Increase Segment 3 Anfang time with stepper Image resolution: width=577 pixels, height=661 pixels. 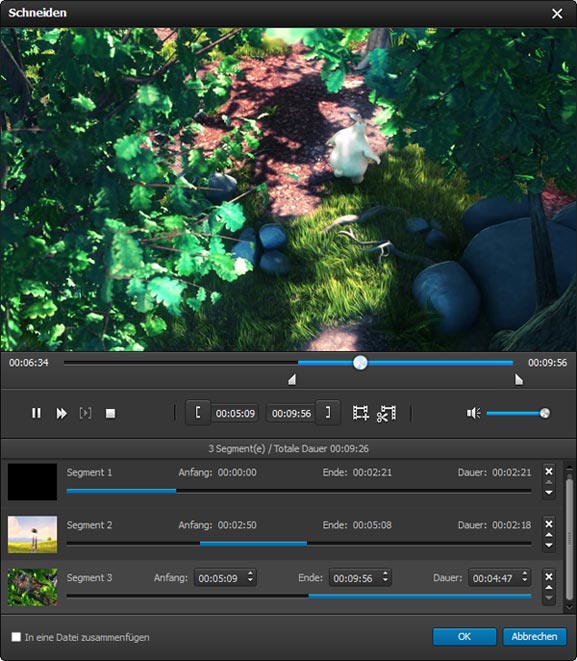(x=250, y=574)
